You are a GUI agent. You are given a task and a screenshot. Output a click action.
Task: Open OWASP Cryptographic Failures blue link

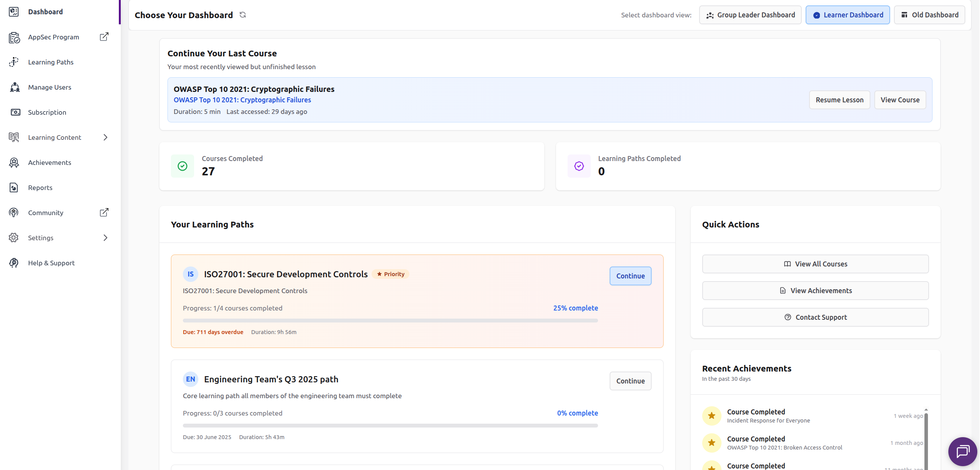coord(242,100)
